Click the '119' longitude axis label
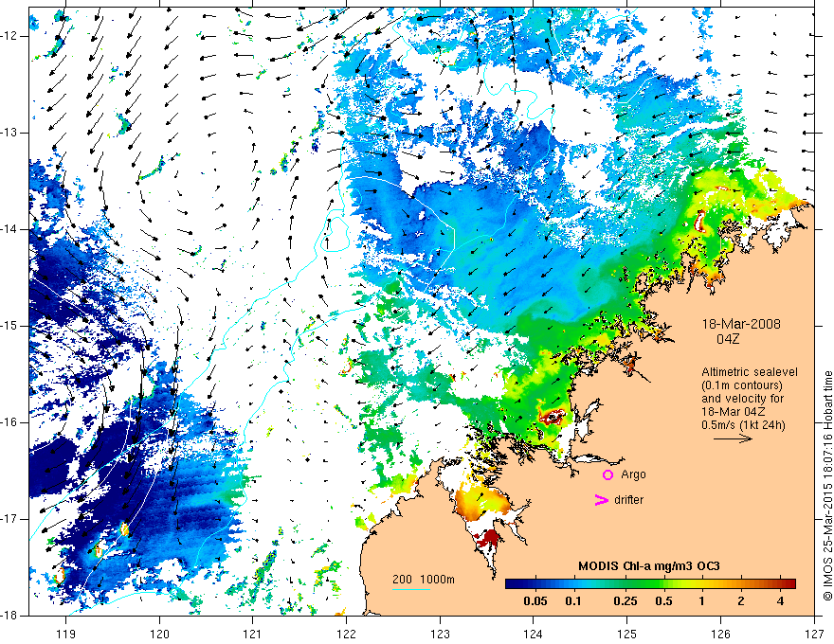834x644 pixels. point(65,634)
